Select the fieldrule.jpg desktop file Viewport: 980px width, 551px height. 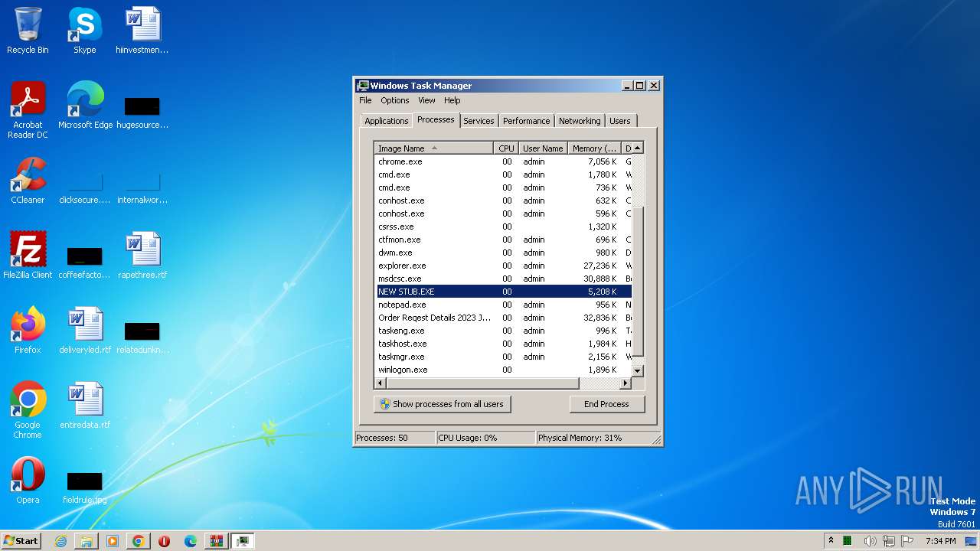[85, 487]
